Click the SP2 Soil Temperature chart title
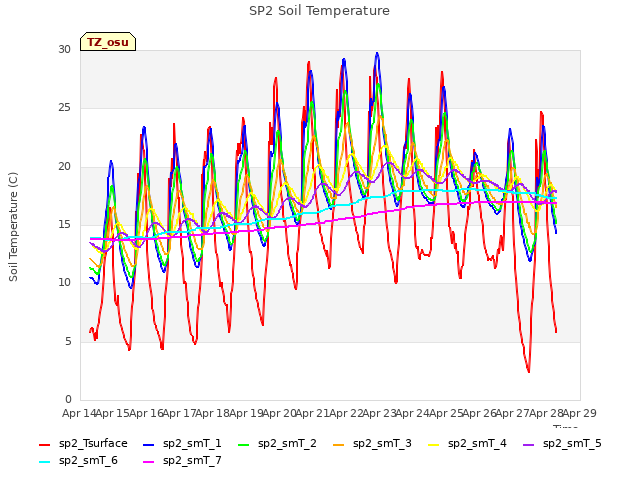 coord(319,11)
